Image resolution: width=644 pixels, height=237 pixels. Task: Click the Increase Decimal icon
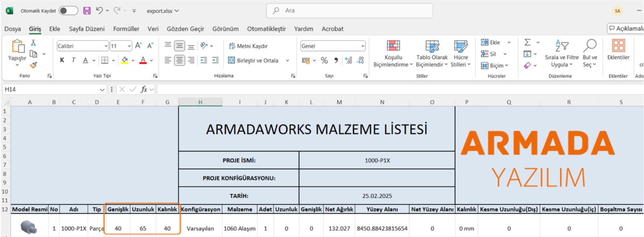[x=349, y=60]
